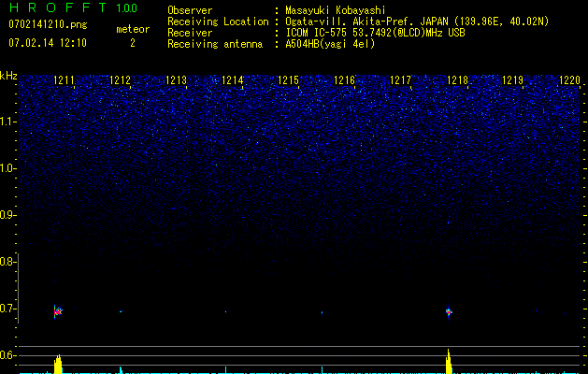The height and width of the screenshot is (374, 588).
Task: Click the 1.0 frequency axis label
Action: click(8, 168)
